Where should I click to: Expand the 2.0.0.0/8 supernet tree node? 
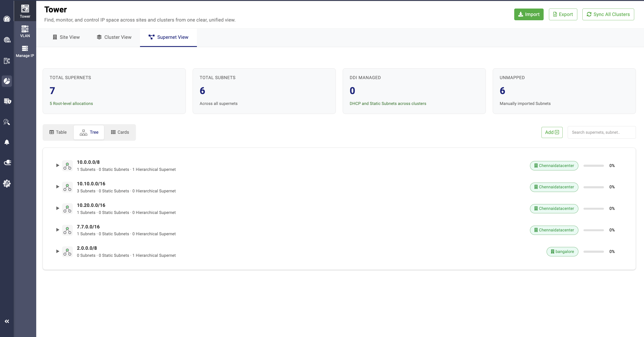click(x=58, y=251)
